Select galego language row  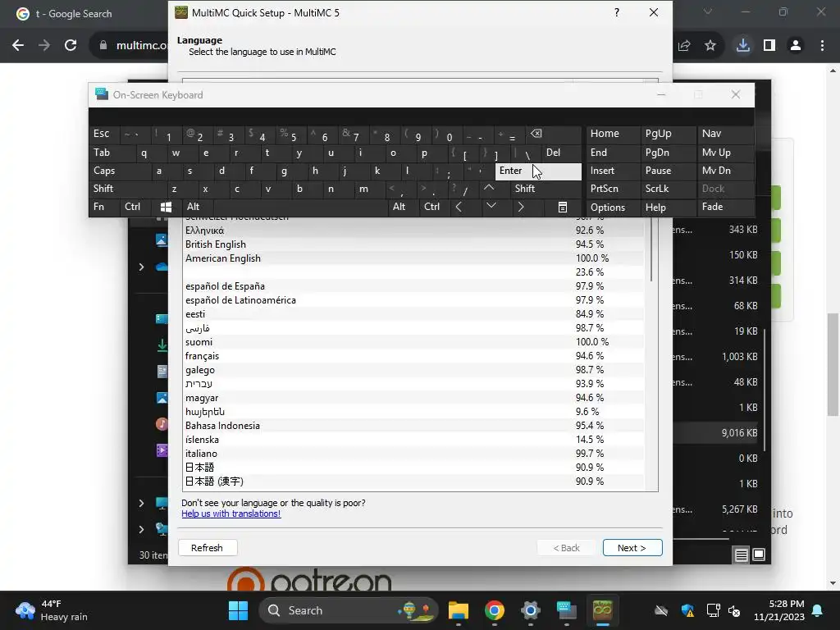(413, 370)
